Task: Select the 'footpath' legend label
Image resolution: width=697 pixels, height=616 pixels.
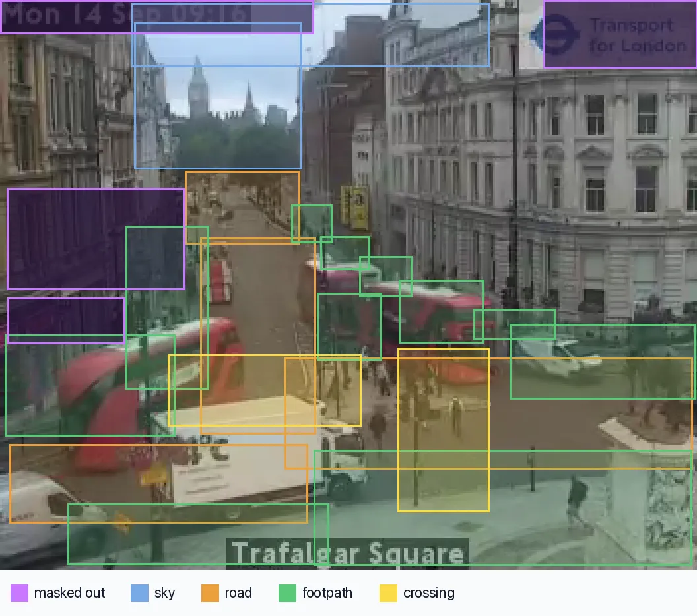Action: tap(327, 594)
